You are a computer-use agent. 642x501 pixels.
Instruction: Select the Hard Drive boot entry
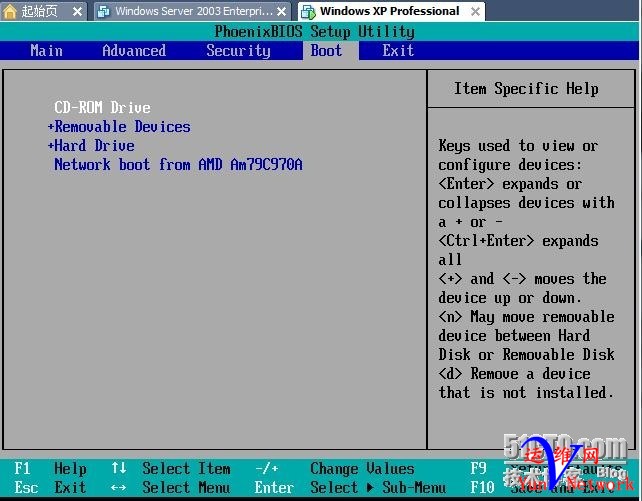point(95,145)
